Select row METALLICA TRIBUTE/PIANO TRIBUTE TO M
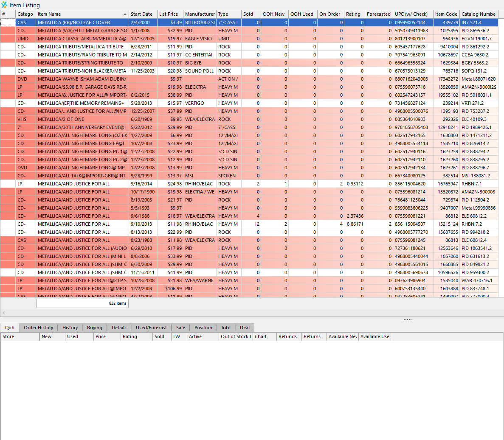The width and height of the screenshot is (504, 440). (x=249, y=55)
